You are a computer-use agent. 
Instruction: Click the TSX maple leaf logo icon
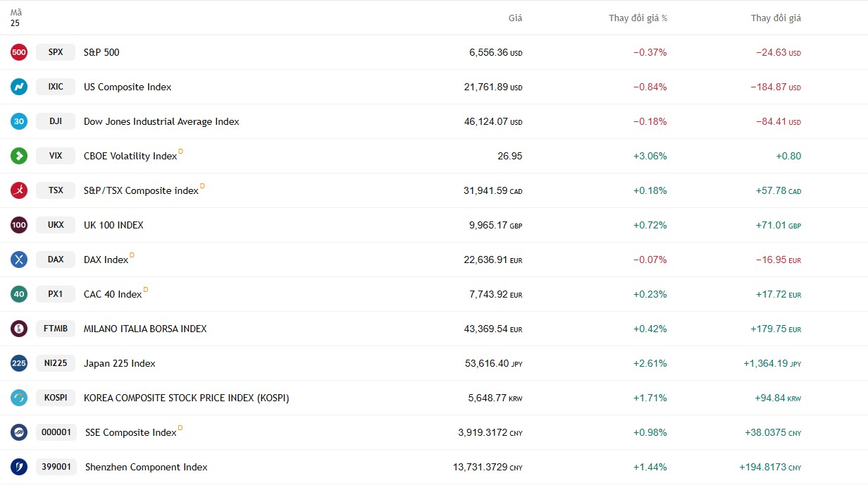(19, 190)
